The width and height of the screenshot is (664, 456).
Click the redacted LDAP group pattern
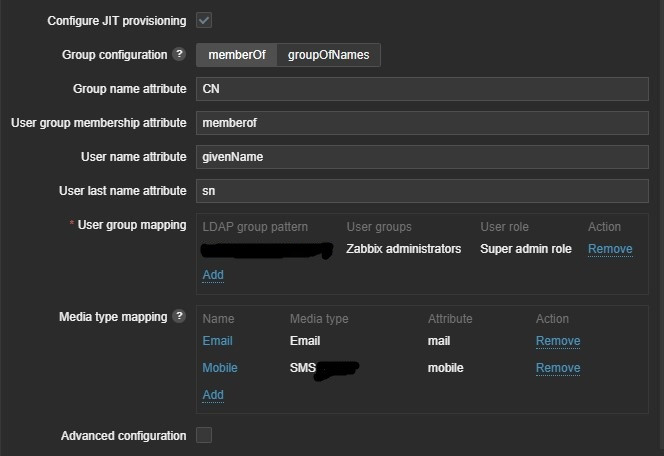click(266, 250)
